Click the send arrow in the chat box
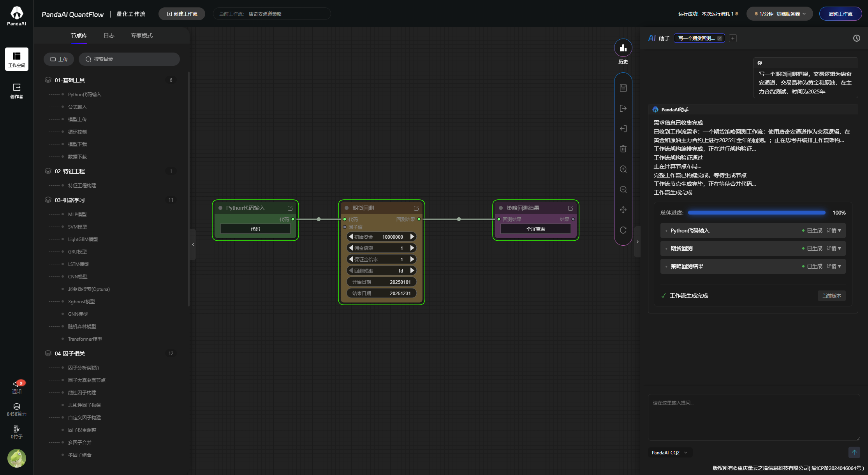The width and height of the screenshot is (868, 475). 854,452
